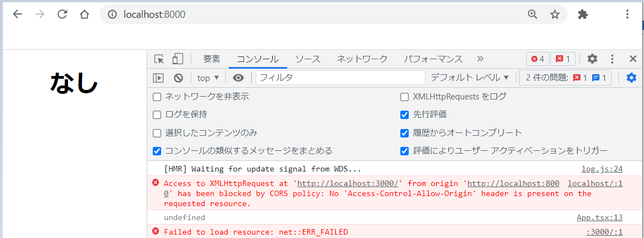Open the localhost/:1 source link
644x238 pixels.
pos(595,183)
